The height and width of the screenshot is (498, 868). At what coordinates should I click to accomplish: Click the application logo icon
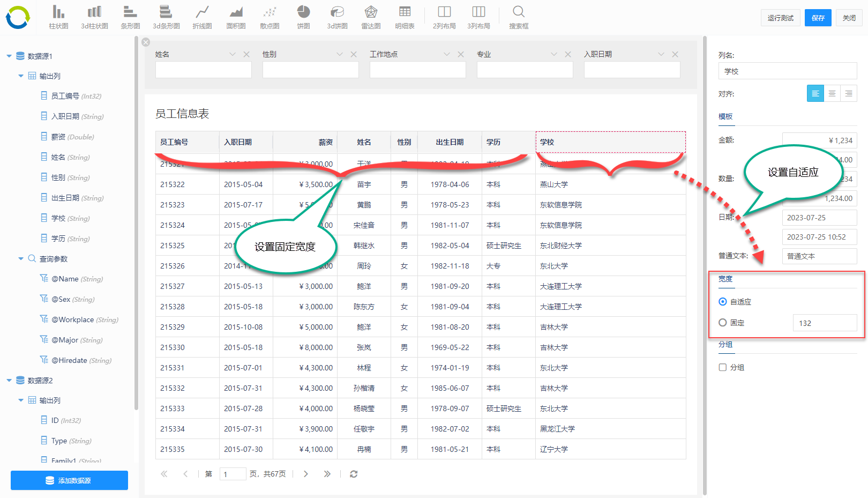(18, 18)
